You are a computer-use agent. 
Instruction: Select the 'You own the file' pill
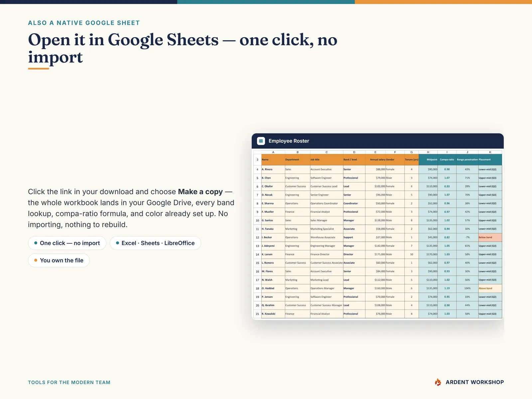tap(59, 260)
